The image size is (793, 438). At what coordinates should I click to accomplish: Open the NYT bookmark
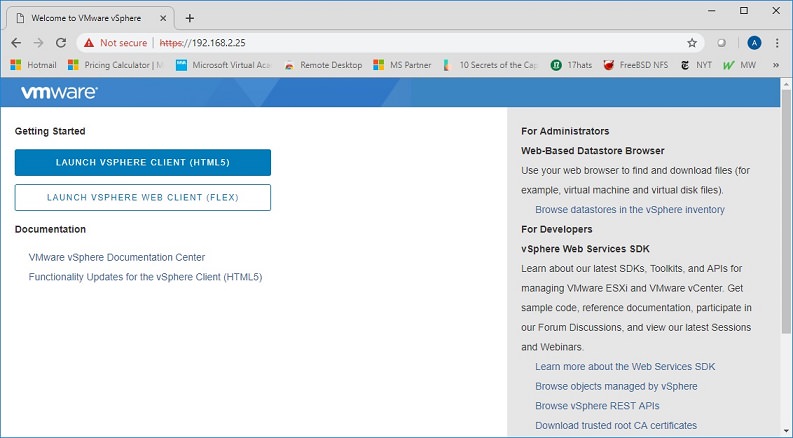tap(696, 65)
